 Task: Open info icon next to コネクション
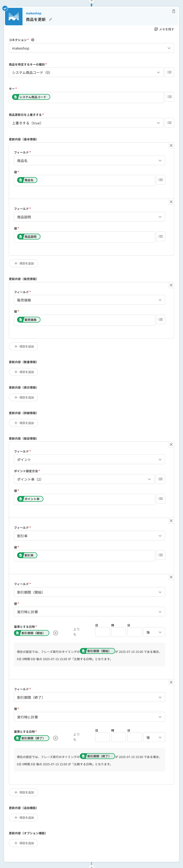33,40
